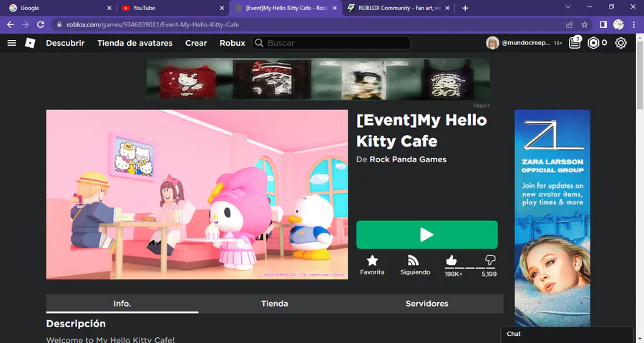This screenshot has height=343, width=644.
Task: Click the Hello Kitty Cafe game thumbnail
Action: pyautogui.click(x=197, y=194)
